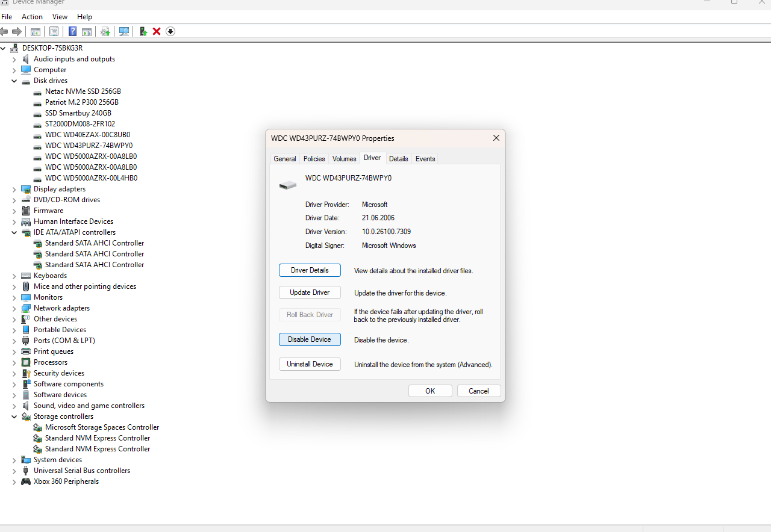
Task: Click the keyboard icon beside Keyboards
Action: 26,276
